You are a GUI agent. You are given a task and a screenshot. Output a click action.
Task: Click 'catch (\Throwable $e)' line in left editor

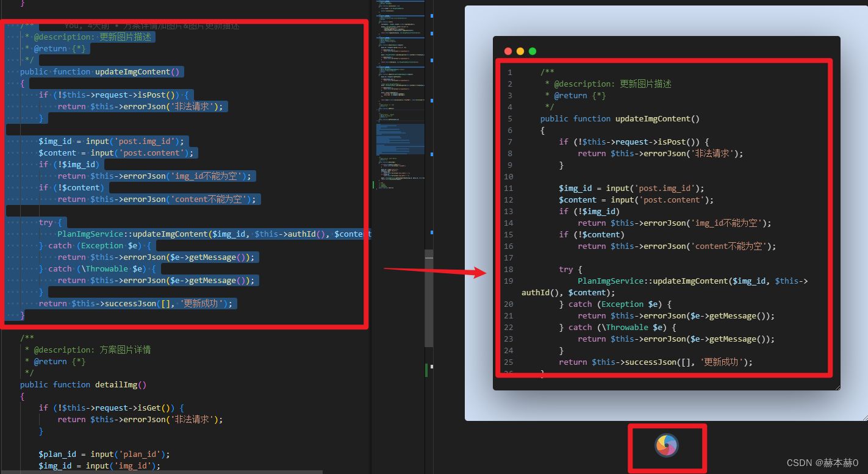pyautogui.click(x=97, y=269)
